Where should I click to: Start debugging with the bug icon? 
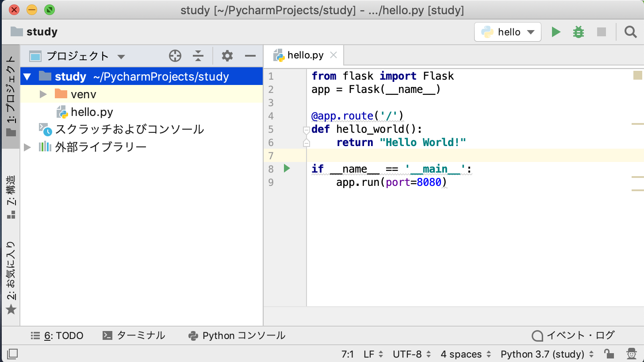[x=578, y=31]
